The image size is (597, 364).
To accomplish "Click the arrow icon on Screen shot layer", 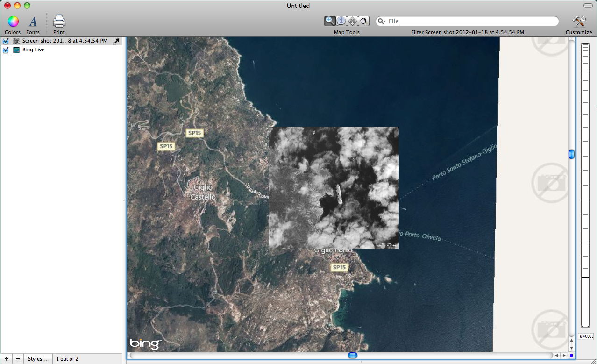I will pos(116,42).
